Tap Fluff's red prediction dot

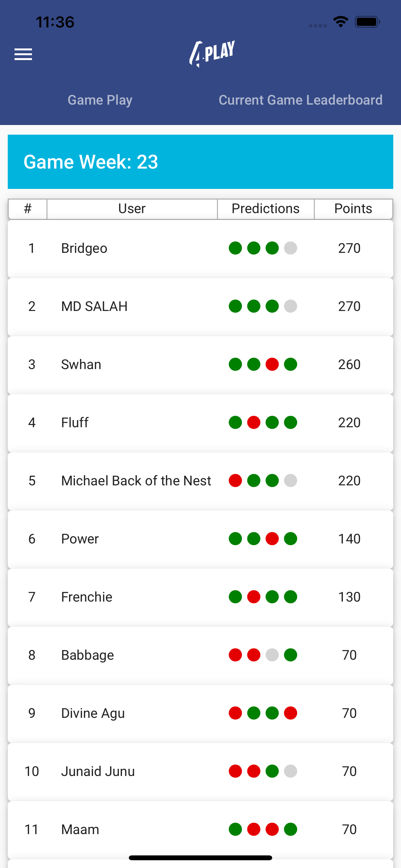point(254,423)
